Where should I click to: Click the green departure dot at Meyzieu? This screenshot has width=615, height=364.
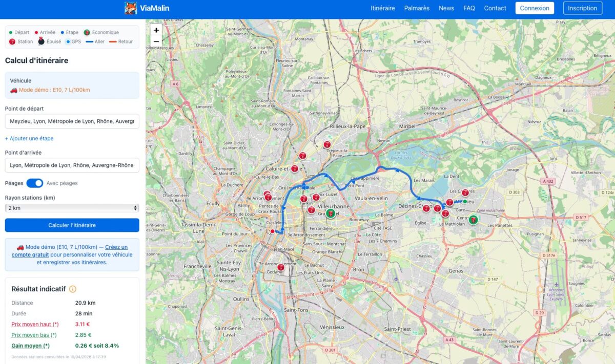[465, 201]
